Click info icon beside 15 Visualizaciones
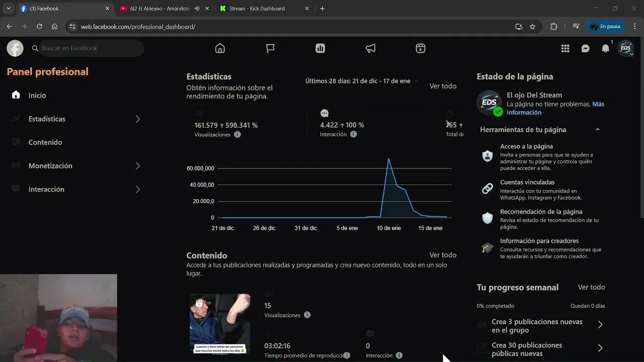The height and width of the screenshot is (362, 644). (307, 315)
